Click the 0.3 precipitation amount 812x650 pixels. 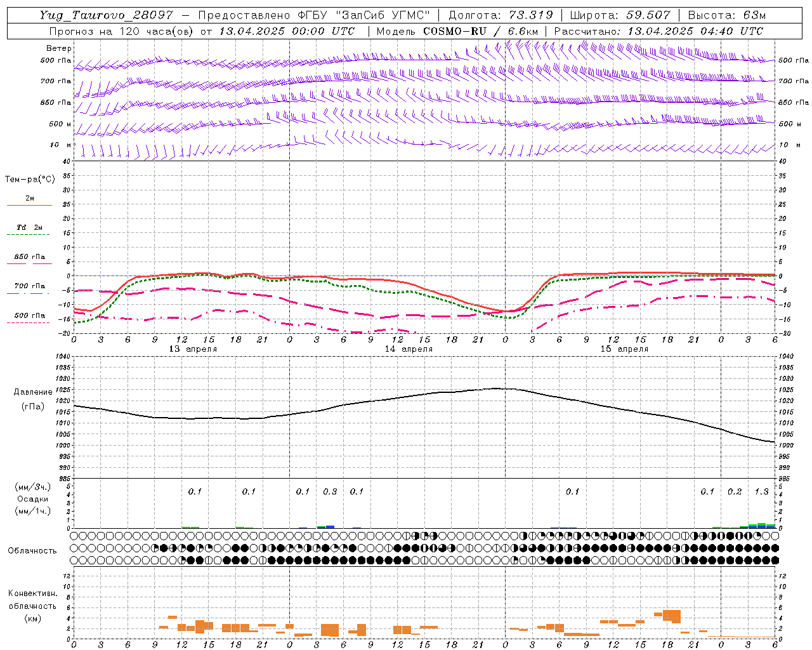[x=330, y=491]
